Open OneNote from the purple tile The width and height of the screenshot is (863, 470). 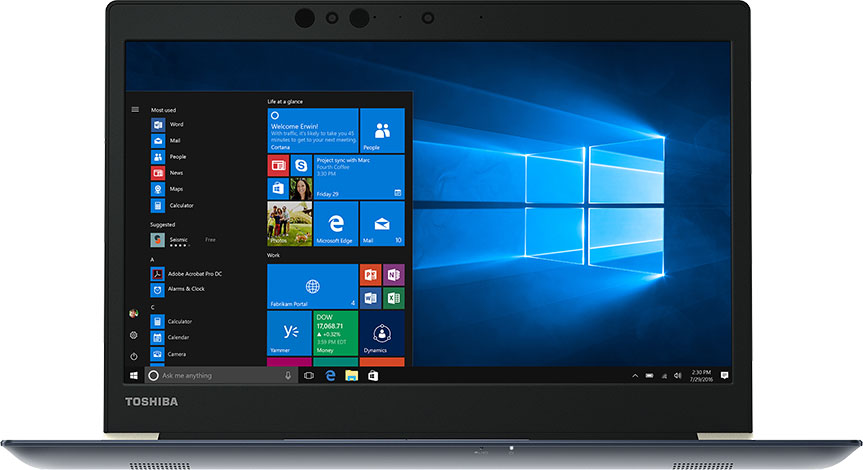393,274
